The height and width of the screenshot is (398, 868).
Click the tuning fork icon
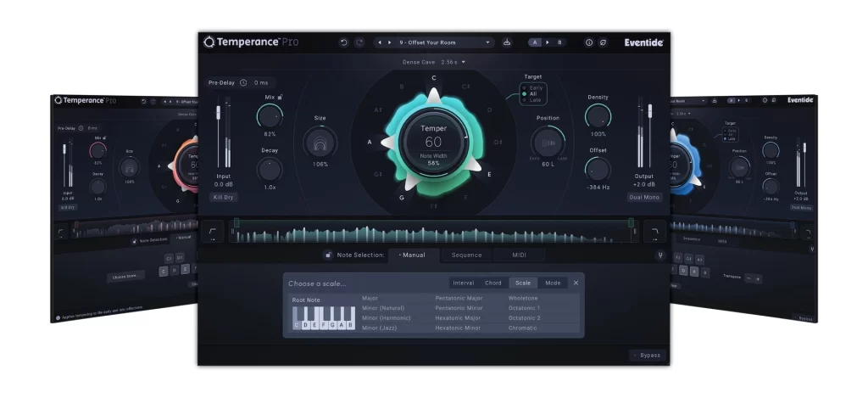[659, 255]
